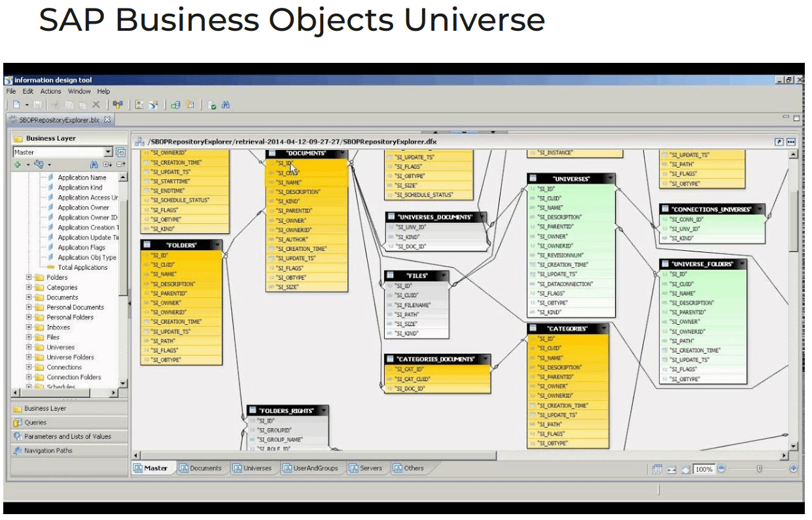Open the Queries section
Screen dimensions: 812x520
coord(69,422)
